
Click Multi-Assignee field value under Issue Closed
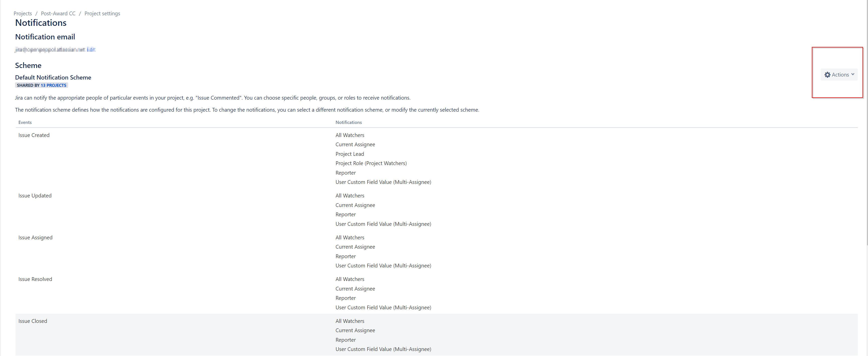tap(383, 349)
